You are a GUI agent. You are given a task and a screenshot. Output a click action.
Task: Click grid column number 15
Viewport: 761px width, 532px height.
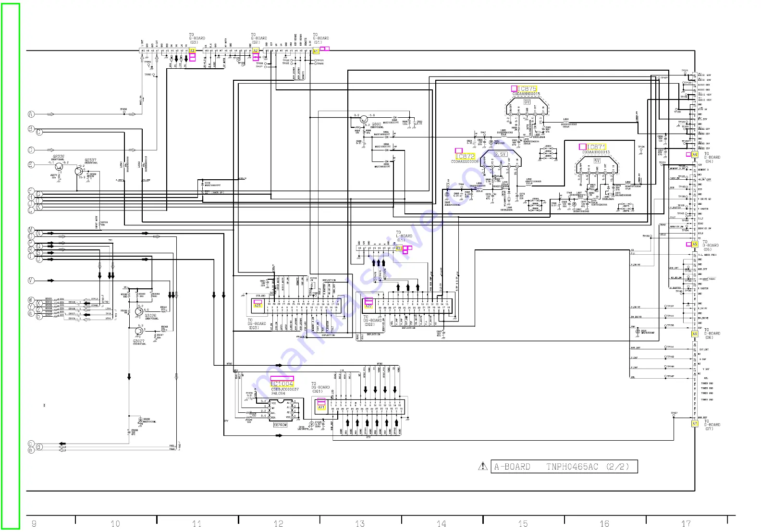(x=523, y=524)
